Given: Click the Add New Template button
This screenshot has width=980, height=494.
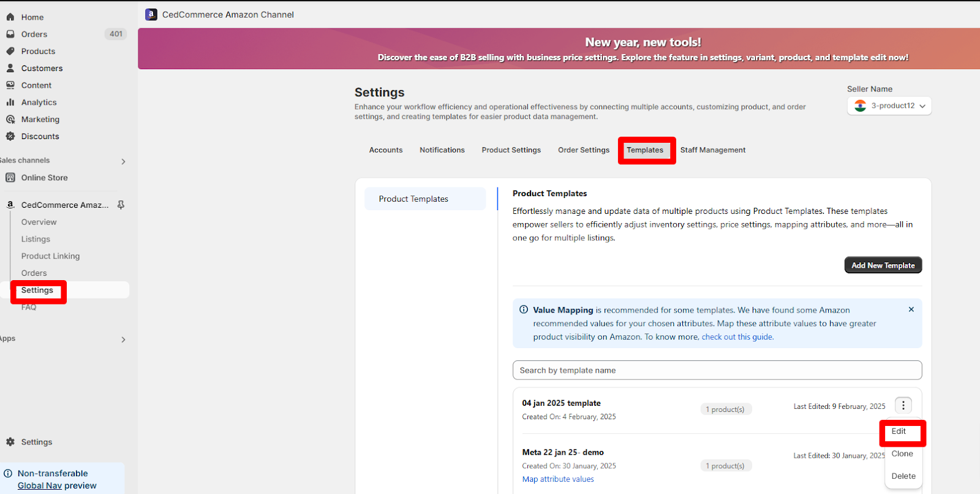Looking at the screenshot, I should [x=883, y=265].
